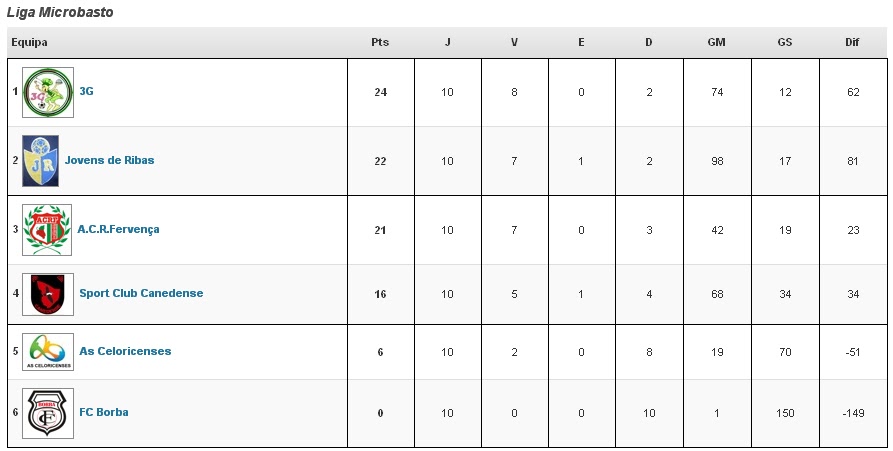Image resolution: width=893 pixels, height=451 pixels.
Task: Click the A.C.R.Fervença team emblem
Action: [47, 230]
